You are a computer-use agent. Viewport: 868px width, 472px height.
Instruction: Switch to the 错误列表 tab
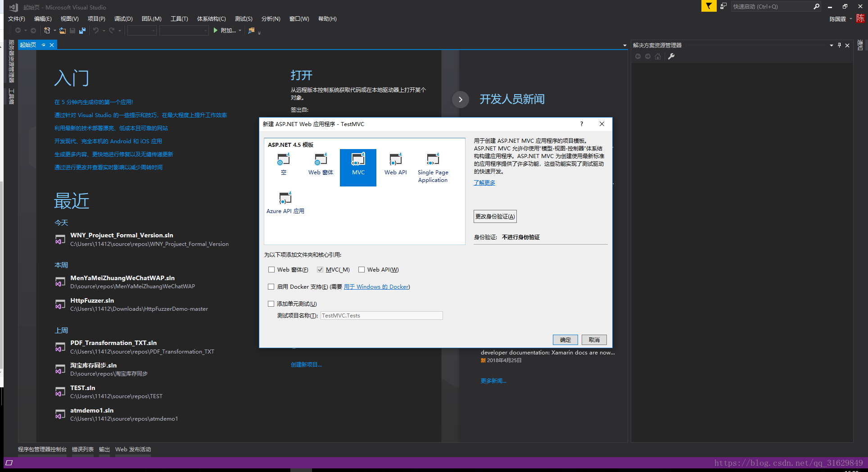click(x=83, y=449)
